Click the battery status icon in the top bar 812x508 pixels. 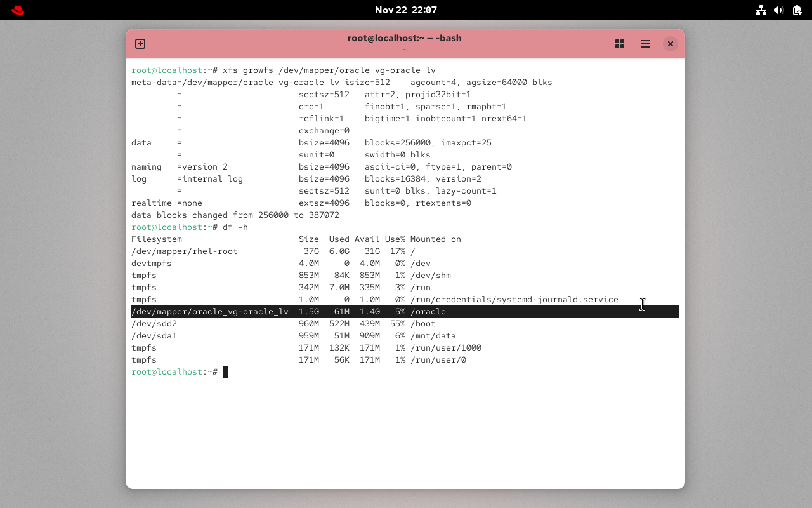[x=796, y=10]
